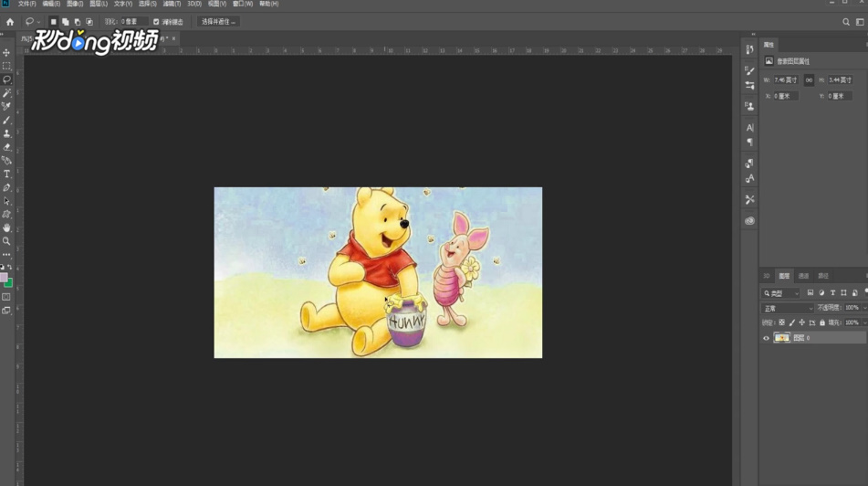Open the Paragraph panel icon

pos(749,143)
